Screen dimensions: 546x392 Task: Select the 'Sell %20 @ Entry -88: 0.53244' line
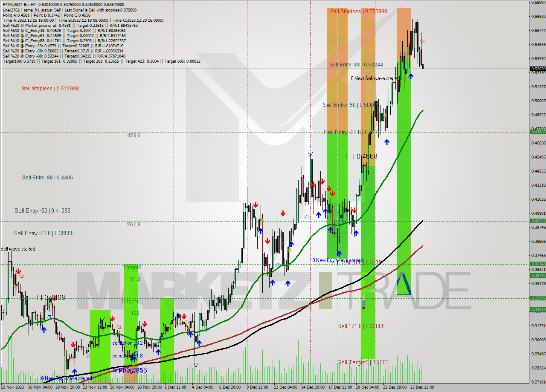point(64,56)
